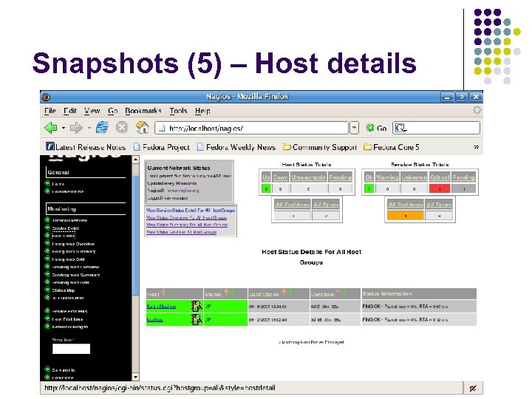Open the Fedora Weekly News bookmark
This screenshot has width=532, height=399.
pos(236,147)
